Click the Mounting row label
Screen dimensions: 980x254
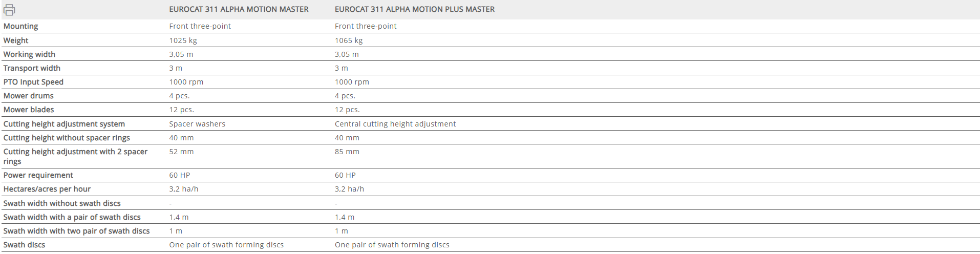[20, 26]
